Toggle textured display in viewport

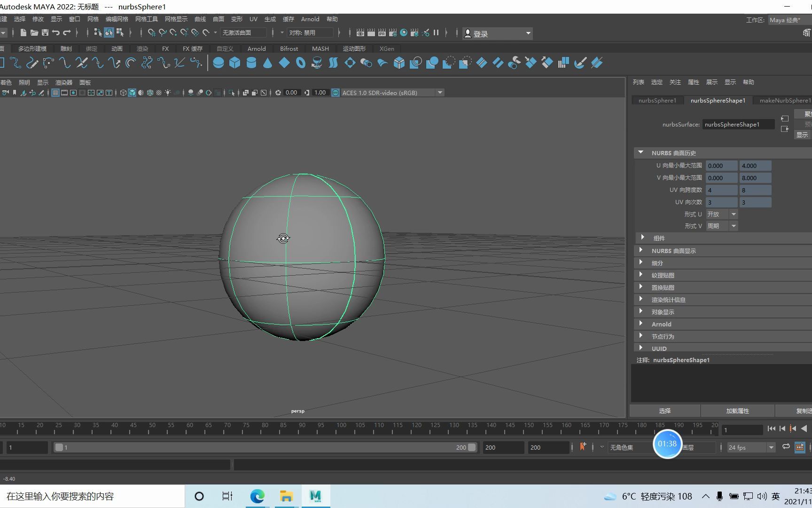tap(159, 93)
